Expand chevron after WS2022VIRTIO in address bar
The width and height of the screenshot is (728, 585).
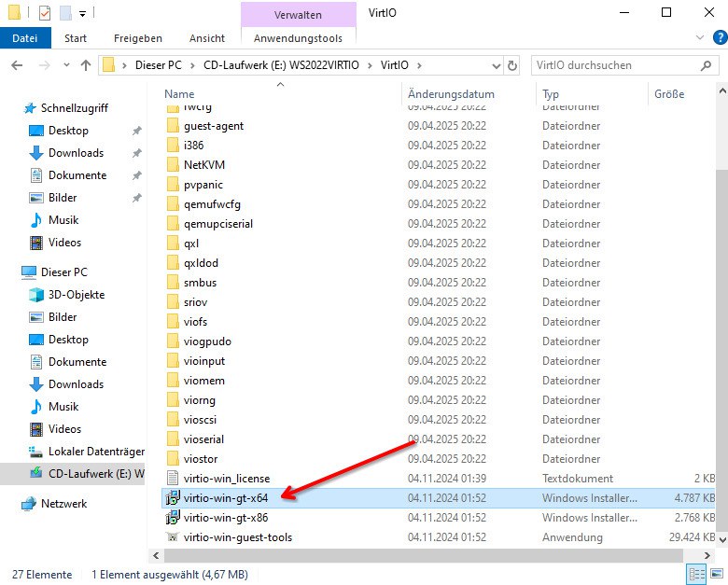370,66
